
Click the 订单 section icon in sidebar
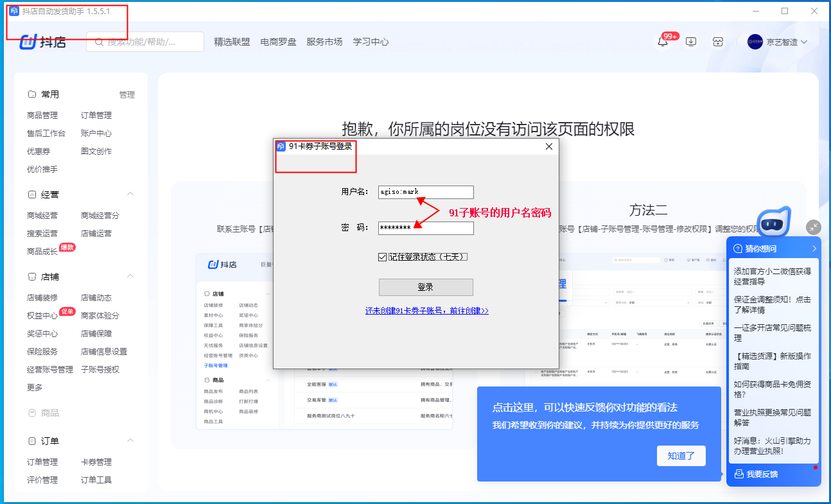(x=32, y=441)
